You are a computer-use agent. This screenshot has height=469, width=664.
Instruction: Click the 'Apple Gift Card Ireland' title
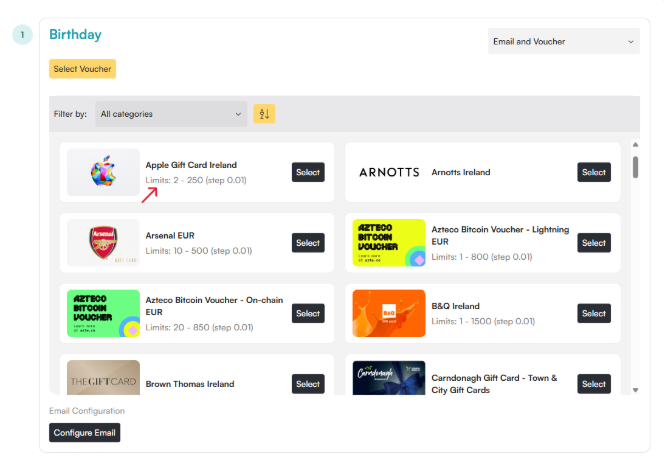point(191,165)
